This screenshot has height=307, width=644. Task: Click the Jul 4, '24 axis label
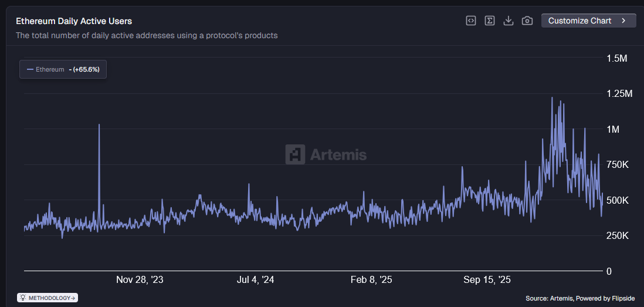click(x=255, y=280)
